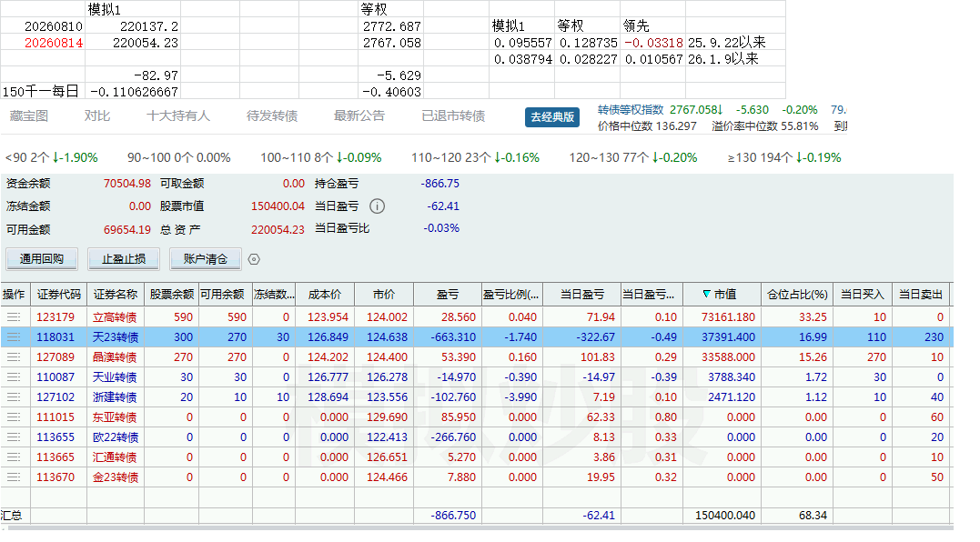Filter by ≥130 price range

784,158
